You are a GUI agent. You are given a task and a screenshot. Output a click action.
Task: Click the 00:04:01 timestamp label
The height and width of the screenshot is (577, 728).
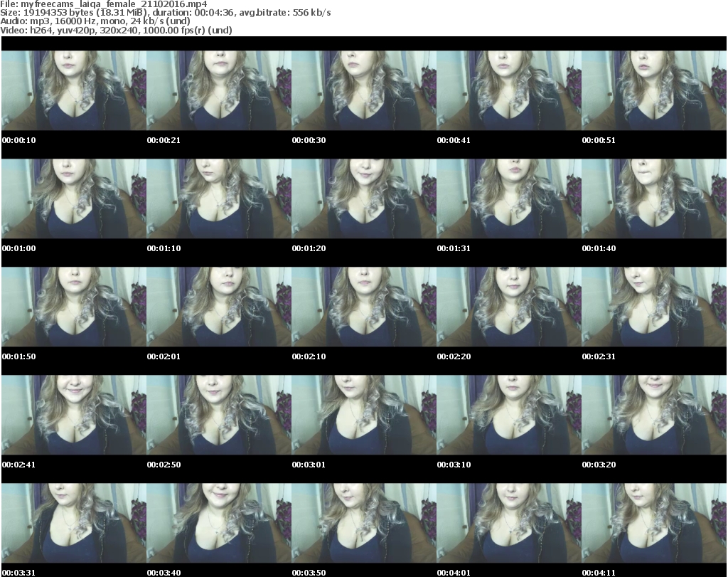tap(454, 573)
